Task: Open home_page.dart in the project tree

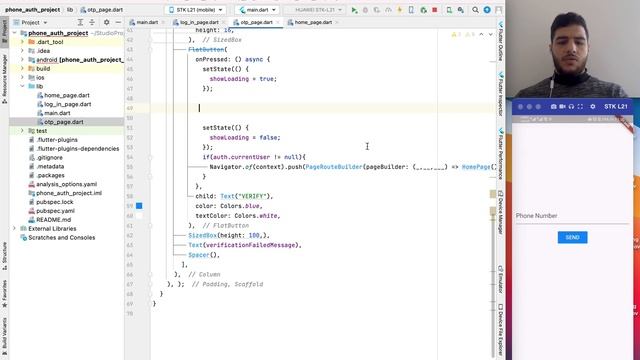Action: click(67, 96)
